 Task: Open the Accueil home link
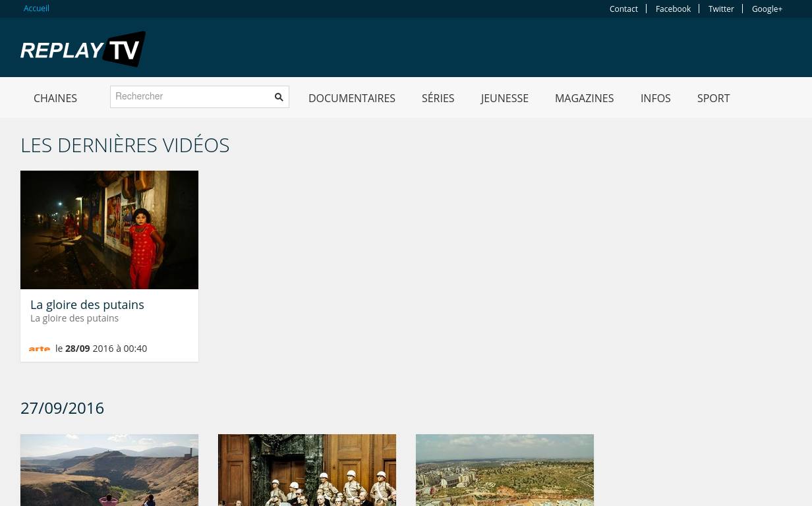[x=36, y=9]
